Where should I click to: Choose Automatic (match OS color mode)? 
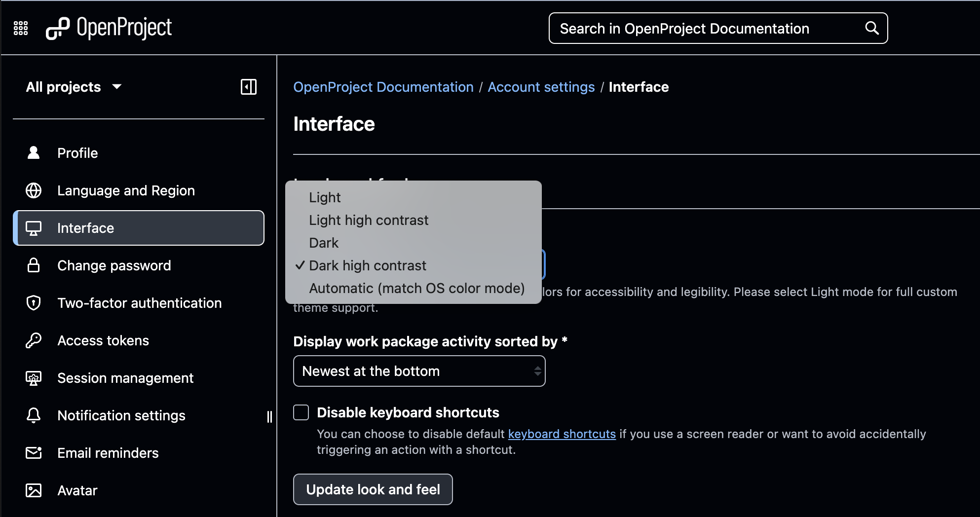click(416, 288)
